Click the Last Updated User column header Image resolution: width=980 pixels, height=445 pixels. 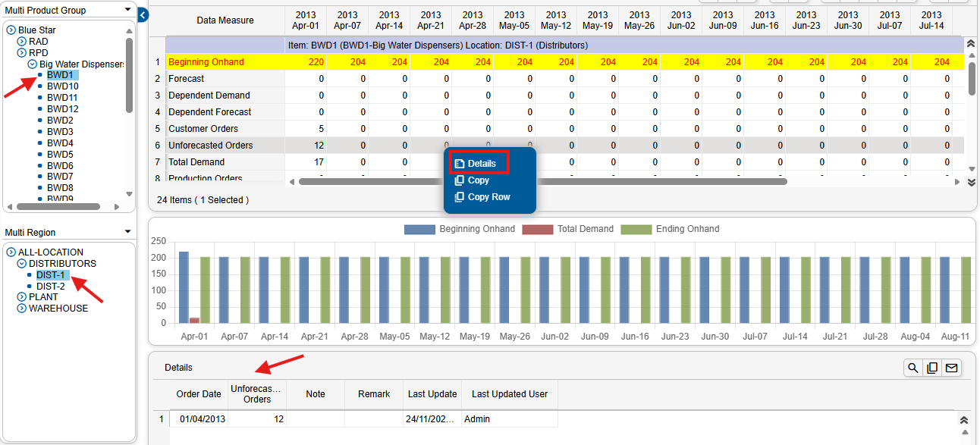[x=510, y=394]
